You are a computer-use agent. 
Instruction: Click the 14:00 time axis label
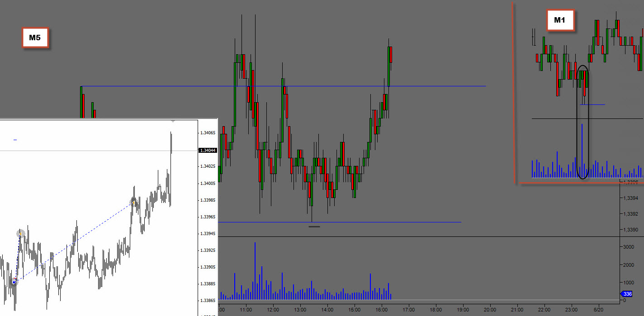327,310
